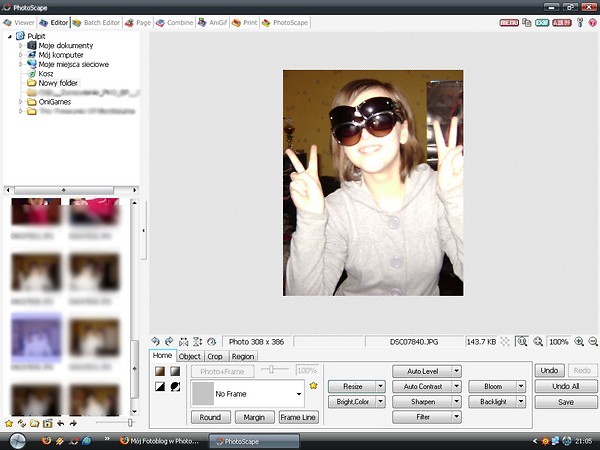This screenshot has width=600, height=450.
Task: Open the Auto Contrast dropdown arrow
Action: 457,386
